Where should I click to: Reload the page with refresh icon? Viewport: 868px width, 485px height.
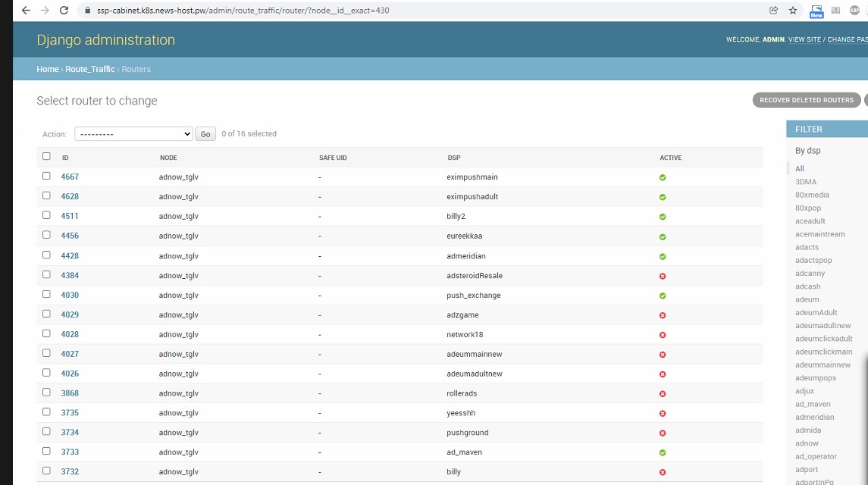[x=64, y=11]
